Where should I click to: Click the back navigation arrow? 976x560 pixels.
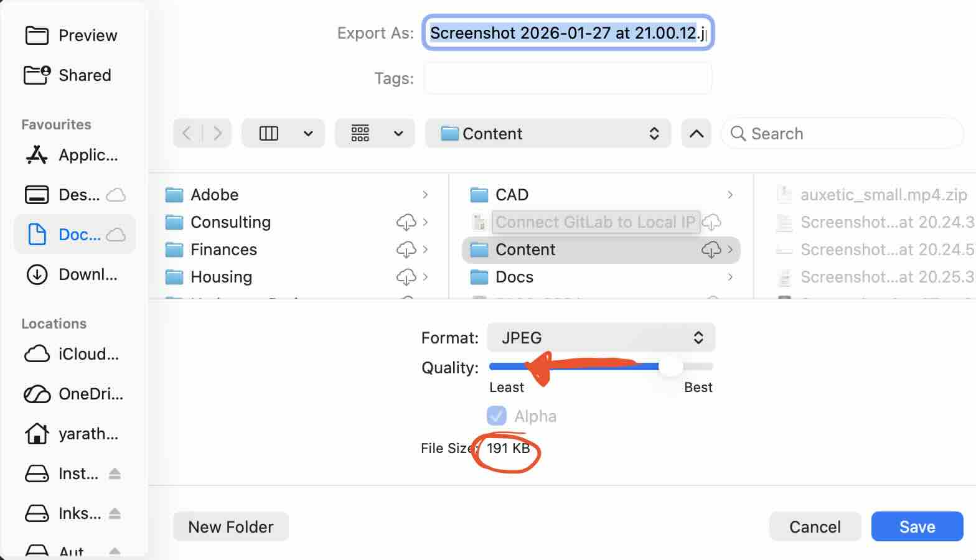(187, 133)
